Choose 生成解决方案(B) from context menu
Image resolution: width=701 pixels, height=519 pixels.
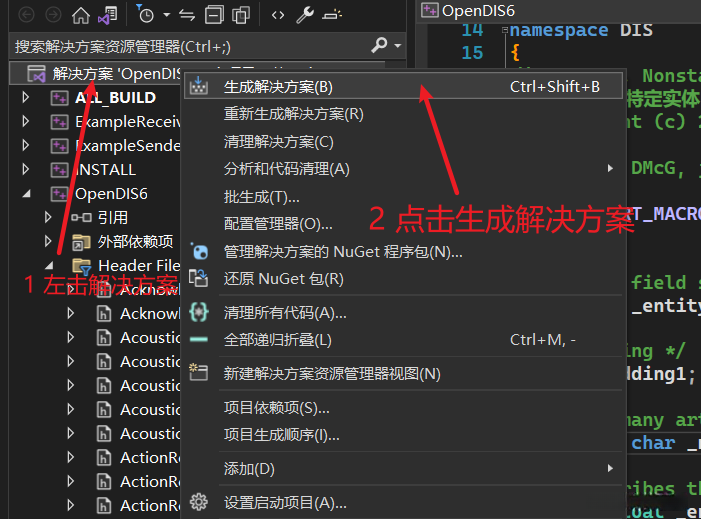tap(403, 86)
